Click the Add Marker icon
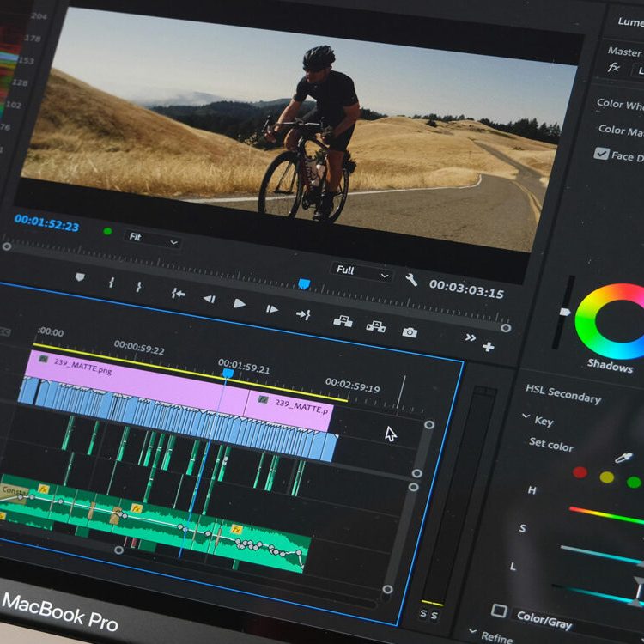The width and height of the screenshot is (644, 644). point(81,278)
